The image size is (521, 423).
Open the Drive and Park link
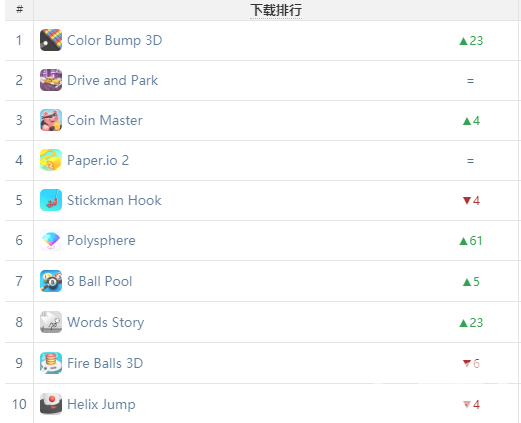pos(112,80)
